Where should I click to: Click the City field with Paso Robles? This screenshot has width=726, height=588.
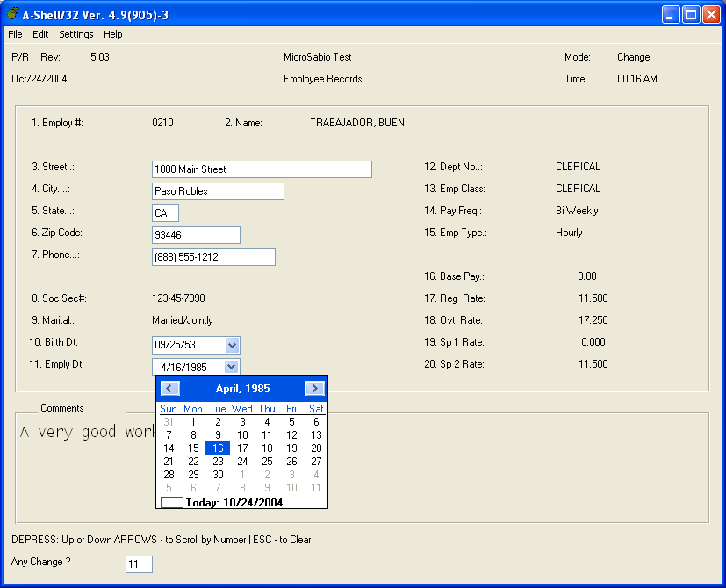pos(218,191)
